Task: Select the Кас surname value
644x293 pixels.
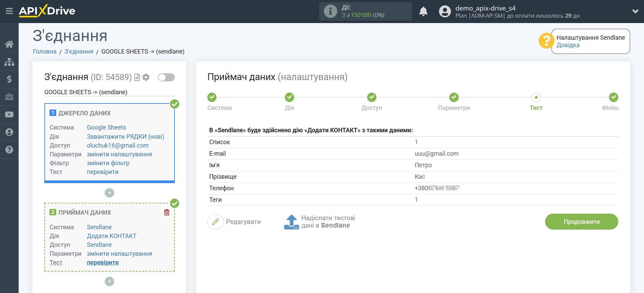Action: (420, 177)
